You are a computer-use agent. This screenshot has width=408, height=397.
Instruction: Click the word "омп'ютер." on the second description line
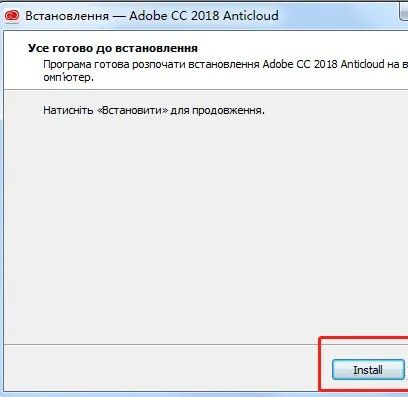(68, 78)
